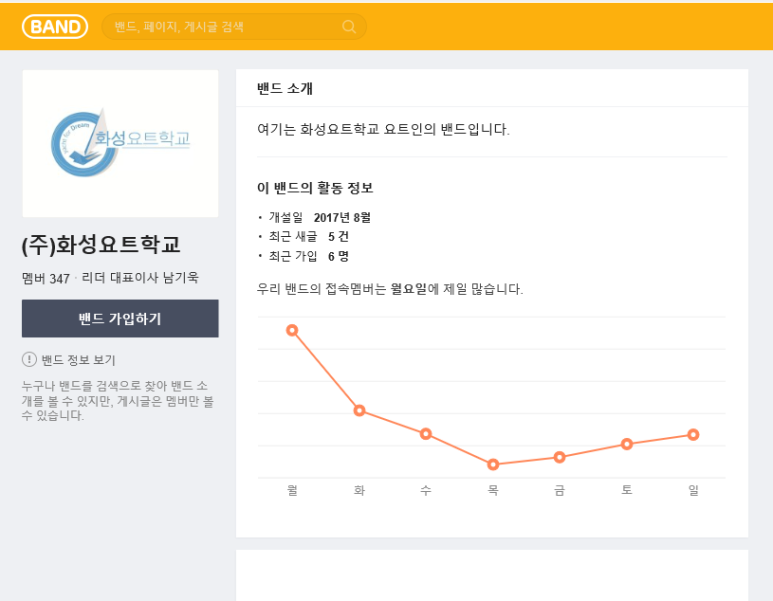Viewport: 773px width, 601px height.
Task: Click the 이 밴드의 활동 정보 heading
Action: coord(315,188)
